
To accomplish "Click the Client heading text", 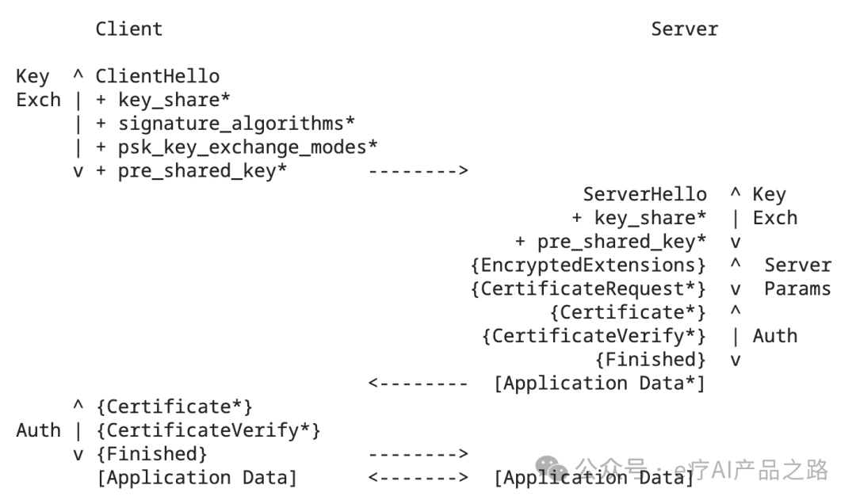I will [129, 29].
